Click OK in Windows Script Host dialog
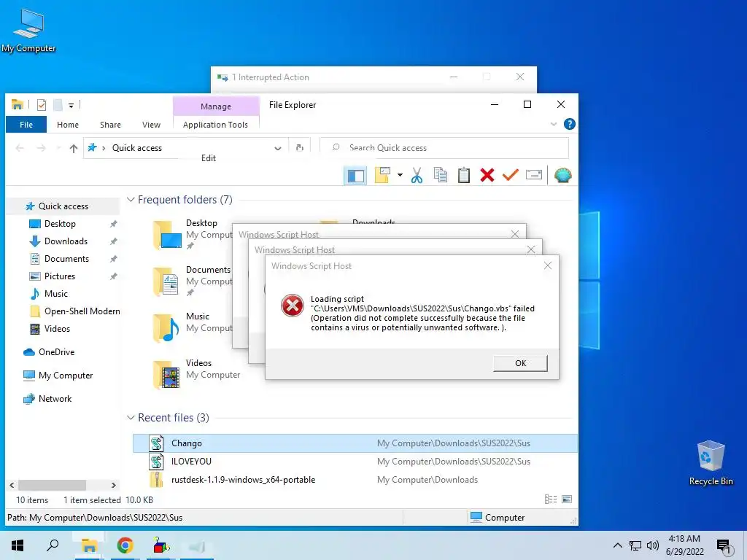 520,363
